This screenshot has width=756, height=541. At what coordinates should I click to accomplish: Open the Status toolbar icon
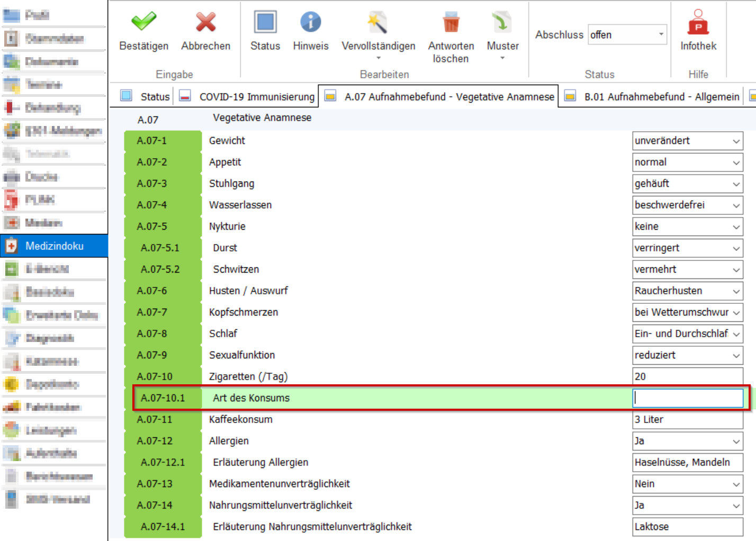click(x=265, y=22)
